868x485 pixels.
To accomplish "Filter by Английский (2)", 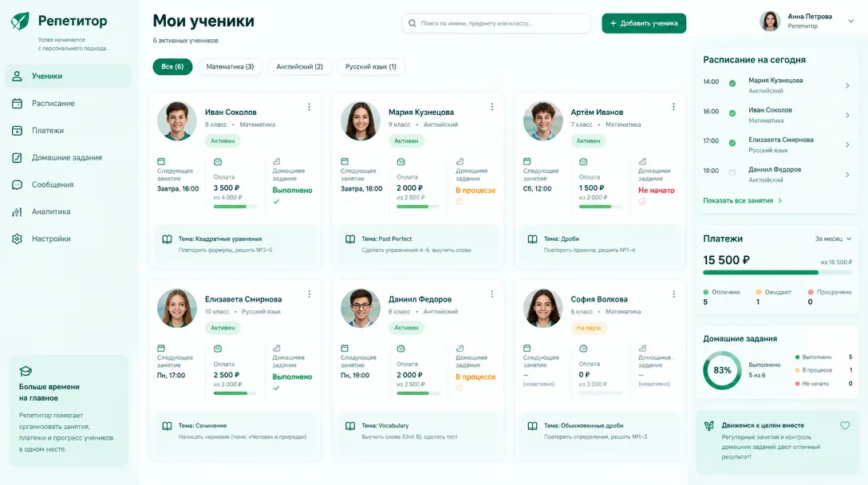I will [299, 66].
